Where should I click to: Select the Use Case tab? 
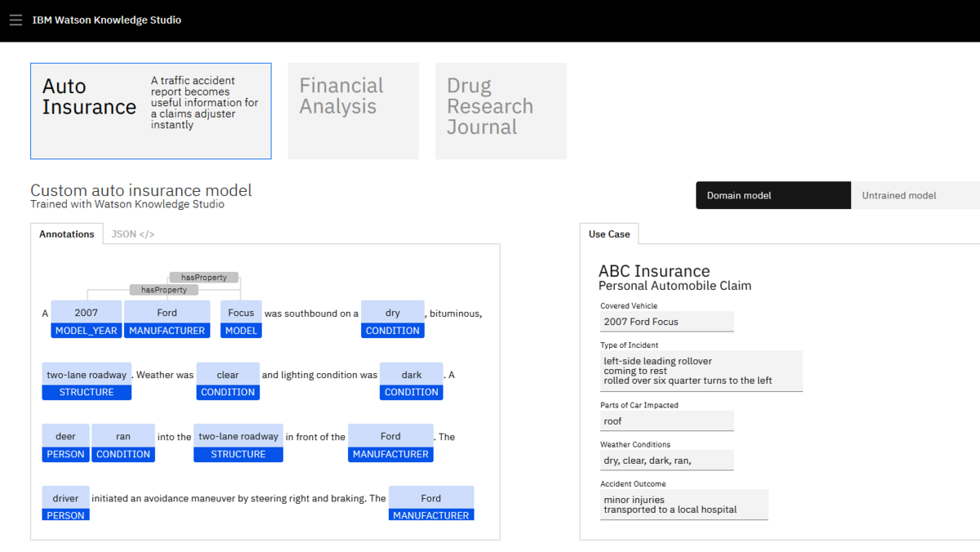(x=609, y=234)
